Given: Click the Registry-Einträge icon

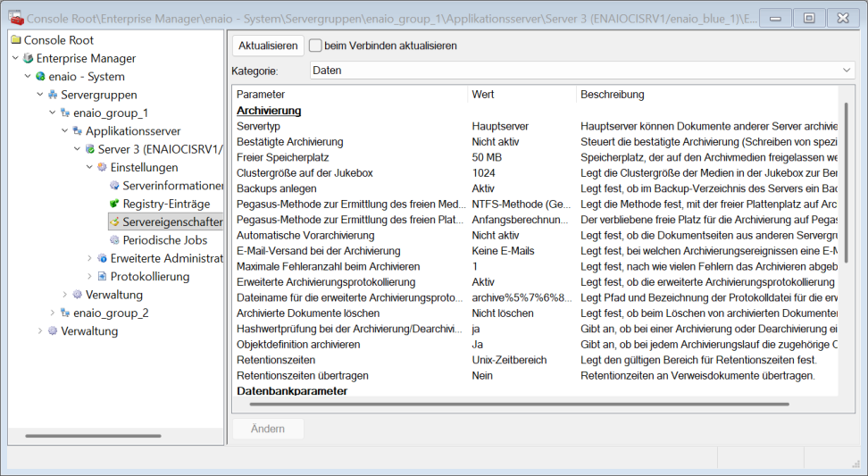Looking at the screenshot, I should coord(114,204).
